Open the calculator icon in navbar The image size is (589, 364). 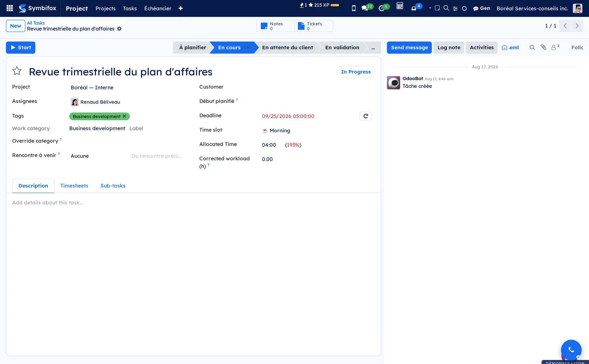(400, 6)
